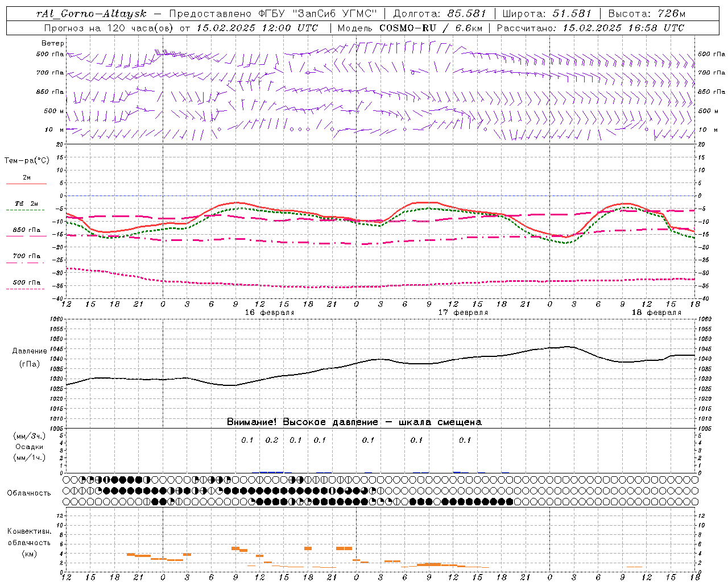728x582 pixels.
Task: Click the 850 гПа temperature legend entry
Action: tap(27, 230)
